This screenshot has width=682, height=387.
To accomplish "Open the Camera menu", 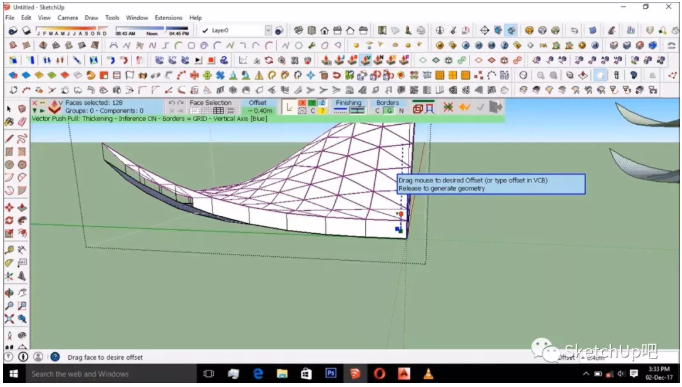I will 68,18.
